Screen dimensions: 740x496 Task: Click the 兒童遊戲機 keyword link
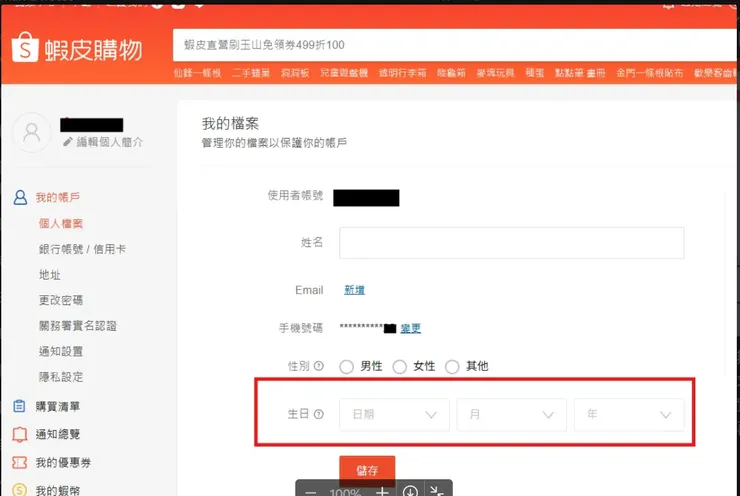click(x=344, y=73)
